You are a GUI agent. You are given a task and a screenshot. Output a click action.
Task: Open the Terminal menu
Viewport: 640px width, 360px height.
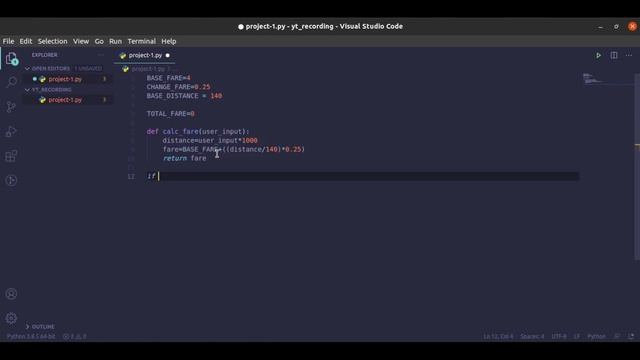coord(142,41)
